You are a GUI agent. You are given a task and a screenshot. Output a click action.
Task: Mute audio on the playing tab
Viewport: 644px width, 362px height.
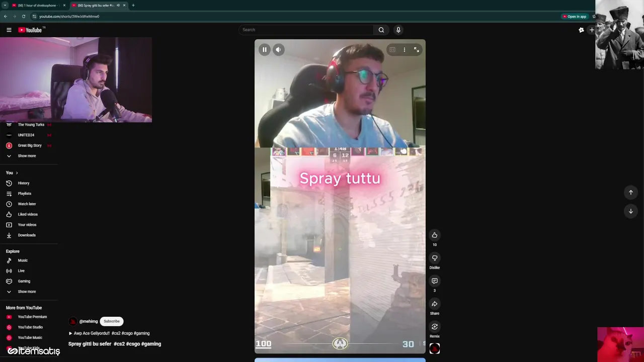pyautogui.click(x=118, y=5)
